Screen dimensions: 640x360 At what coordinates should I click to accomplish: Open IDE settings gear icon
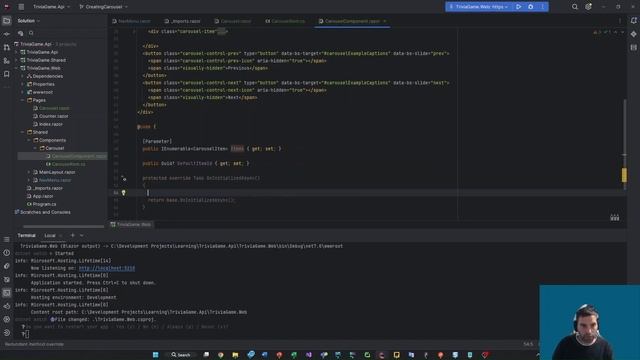click(588, 7)
